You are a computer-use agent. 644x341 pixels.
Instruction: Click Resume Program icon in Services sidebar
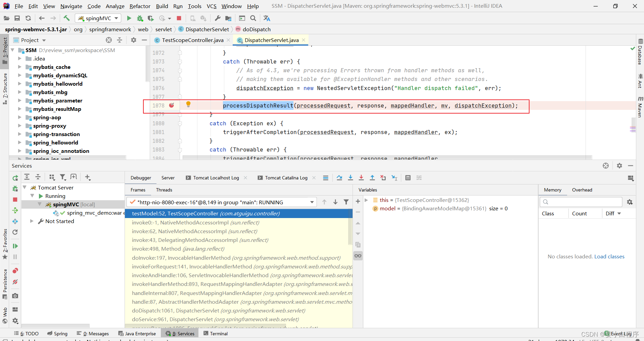15,246
